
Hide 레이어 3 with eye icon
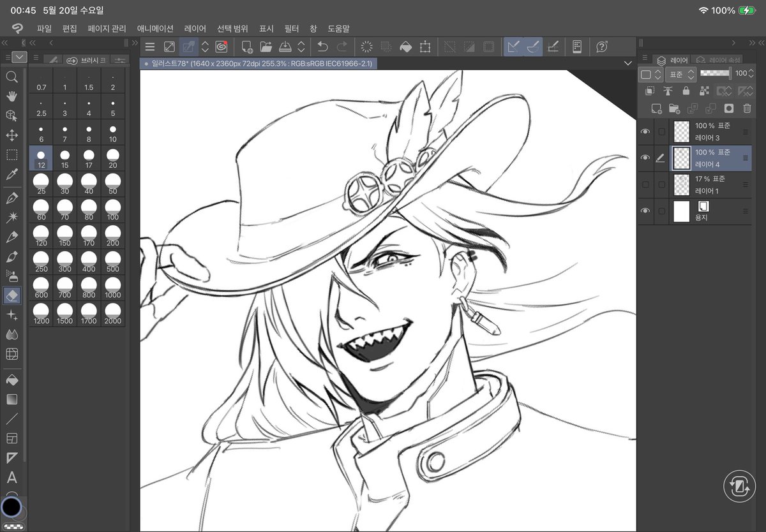(645, 131)
